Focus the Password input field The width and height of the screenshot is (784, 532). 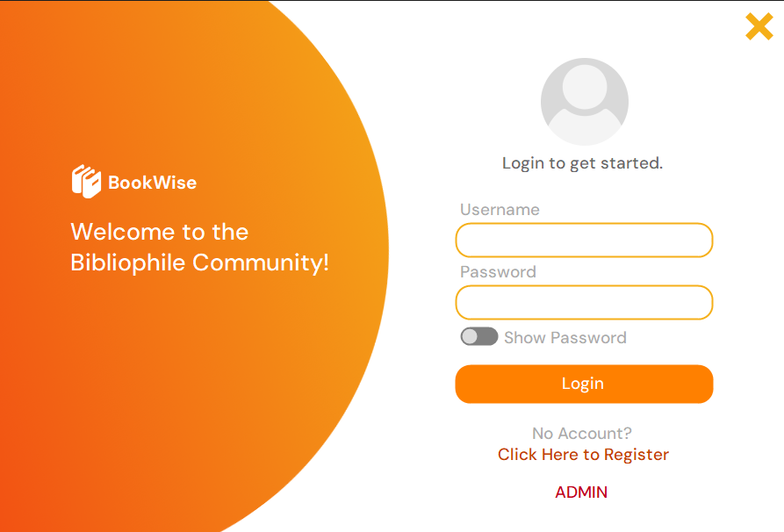[x=584, y=303]
